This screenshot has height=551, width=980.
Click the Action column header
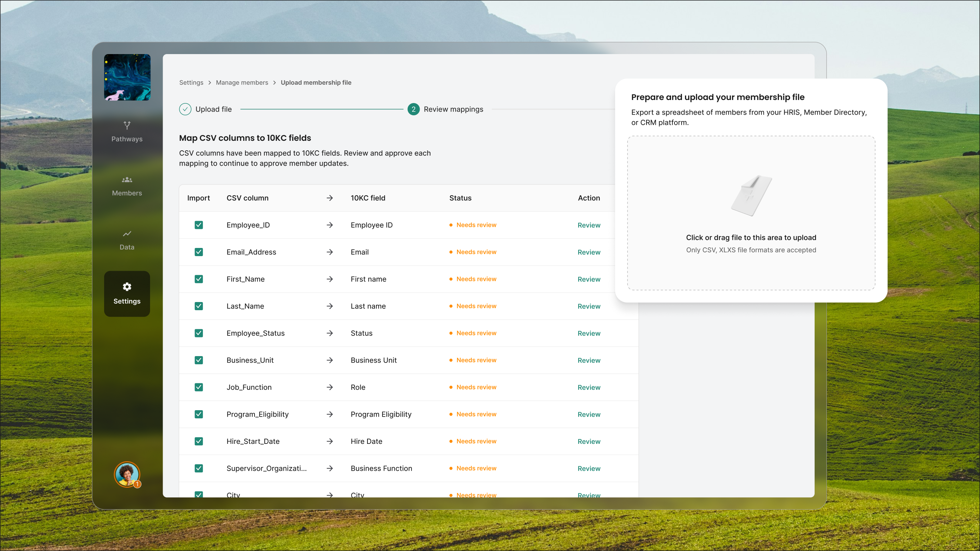click(589, 198)
